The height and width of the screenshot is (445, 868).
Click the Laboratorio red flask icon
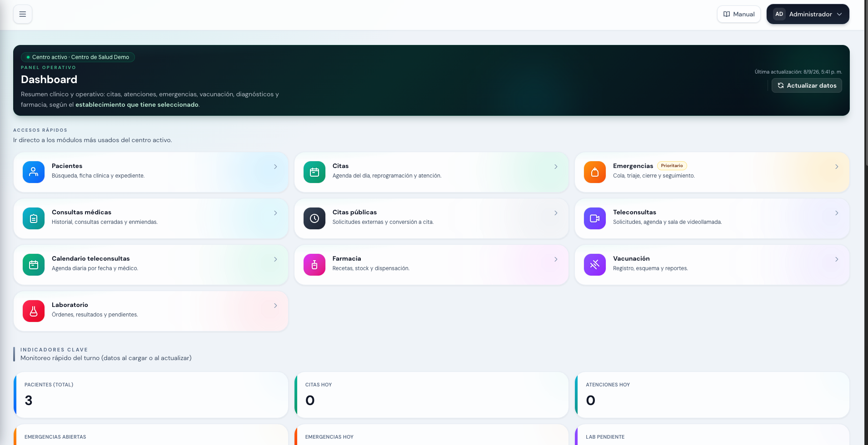[x=34, y=311]
